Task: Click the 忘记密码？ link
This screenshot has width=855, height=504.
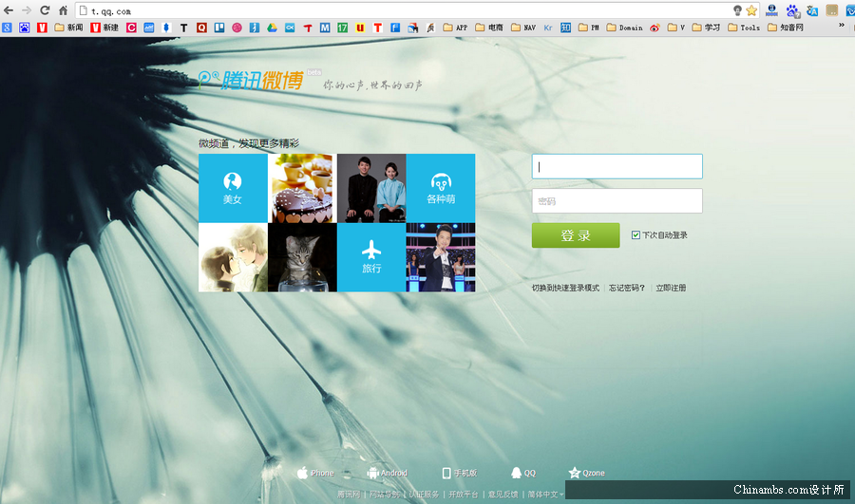Action: 627,288
